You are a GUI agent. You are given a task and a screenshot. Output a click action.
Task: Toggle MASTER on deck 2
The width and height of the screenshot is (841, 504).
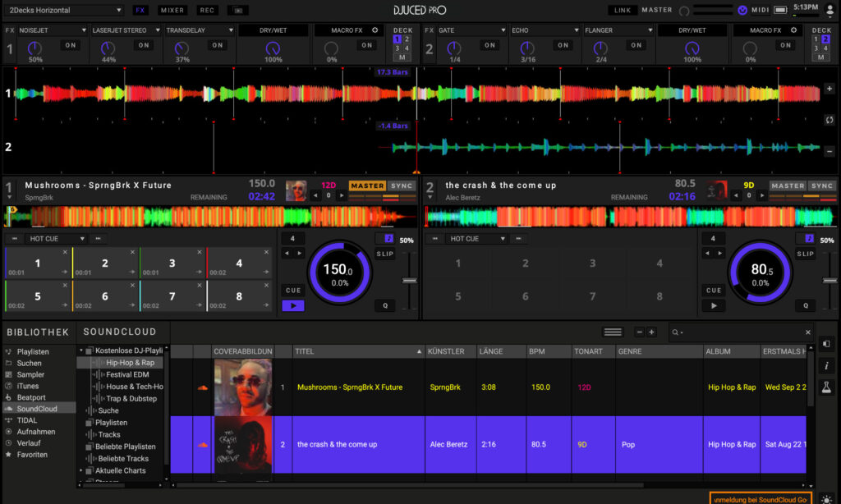click(788, 186)
